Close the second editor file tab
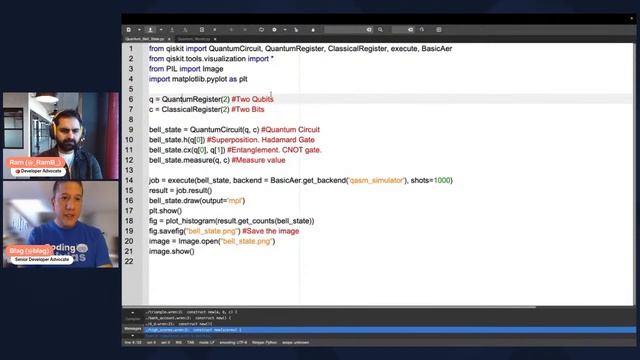The width and height of the screenshot is (640, 360). click(215, 39)
